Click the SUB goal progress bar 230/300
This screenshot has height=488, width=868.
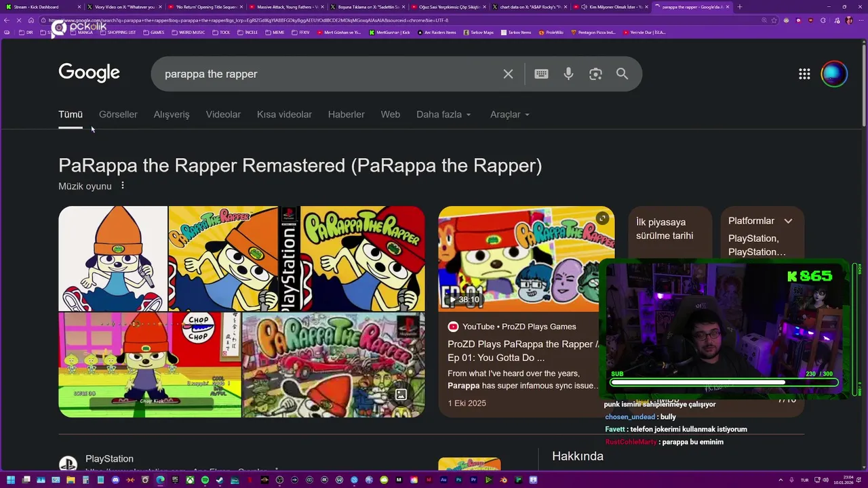click(x=724, y=383)
